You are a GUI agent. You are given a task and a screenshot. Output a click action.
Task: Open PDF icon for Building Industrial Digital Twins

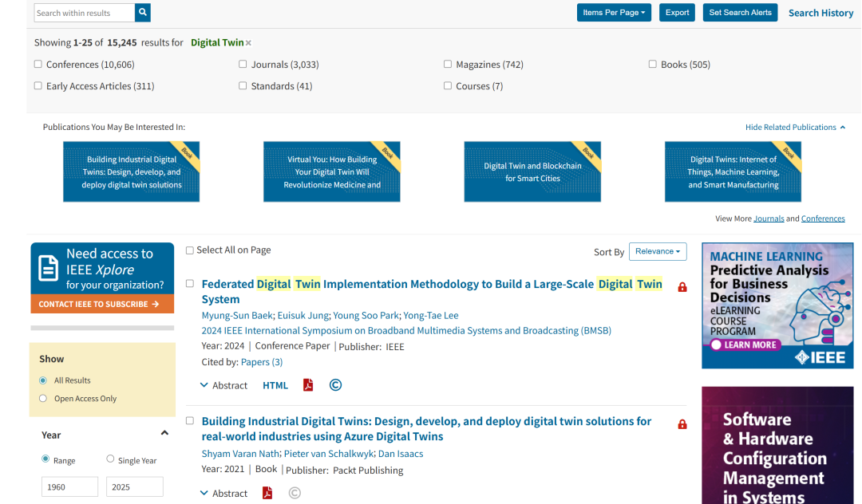tap(267, 493)
